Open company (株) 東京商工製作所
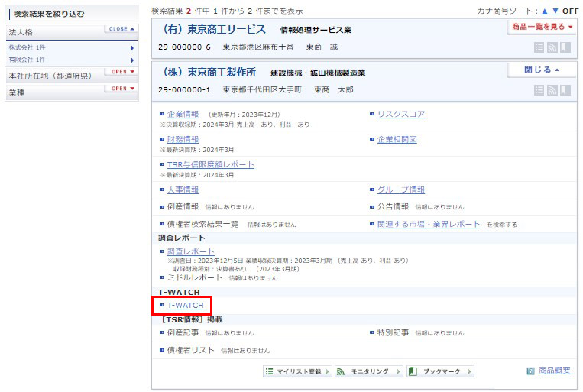This screenshot has width=583, height=392. click(209, 72)
